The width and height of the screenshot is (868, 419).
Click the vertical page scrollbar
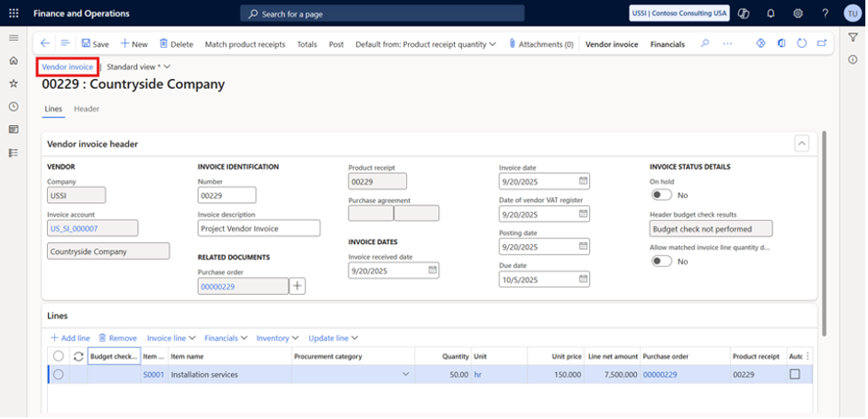824,233
